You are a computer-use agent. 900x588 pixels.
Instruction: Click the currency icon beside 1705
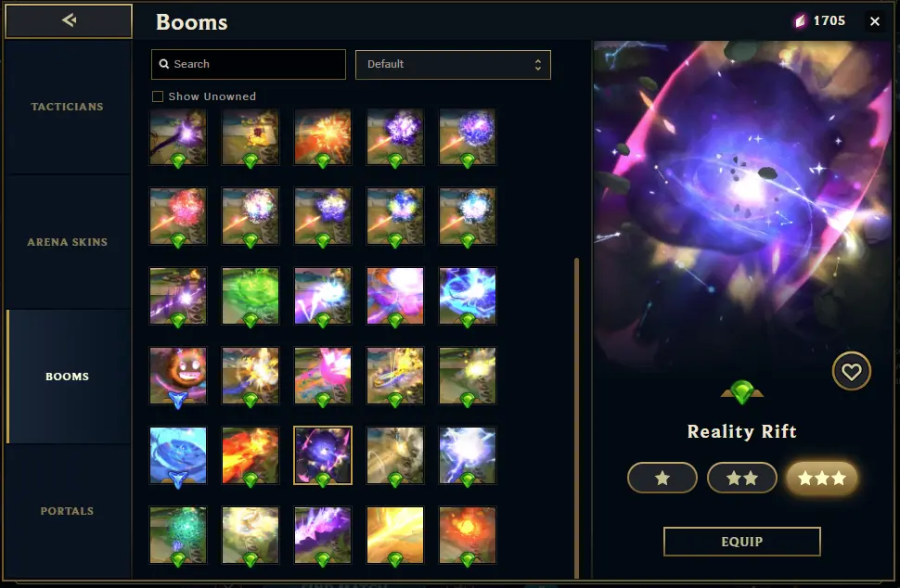tap(800, 21)
